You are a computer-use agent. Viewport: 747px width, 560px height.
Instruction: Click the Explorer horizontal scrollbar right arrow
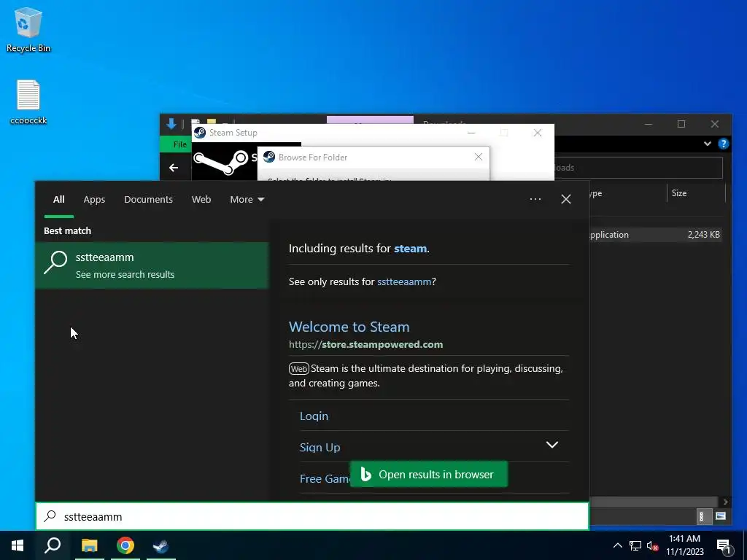[725, 502]
